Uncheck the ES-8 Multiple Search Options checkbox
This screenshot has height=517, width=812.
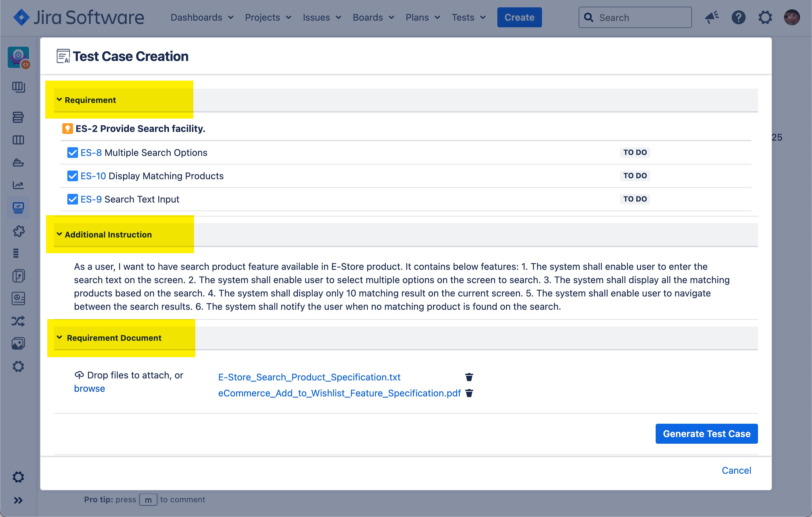click(x=73, y=153)
